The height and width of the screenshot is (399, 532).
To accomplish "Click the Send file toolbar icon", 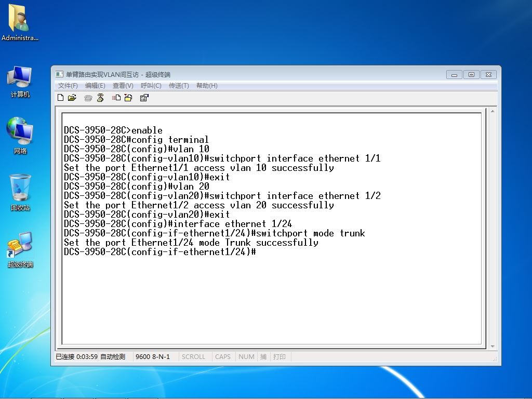I will pyautogui.click(x=116, y=98).
